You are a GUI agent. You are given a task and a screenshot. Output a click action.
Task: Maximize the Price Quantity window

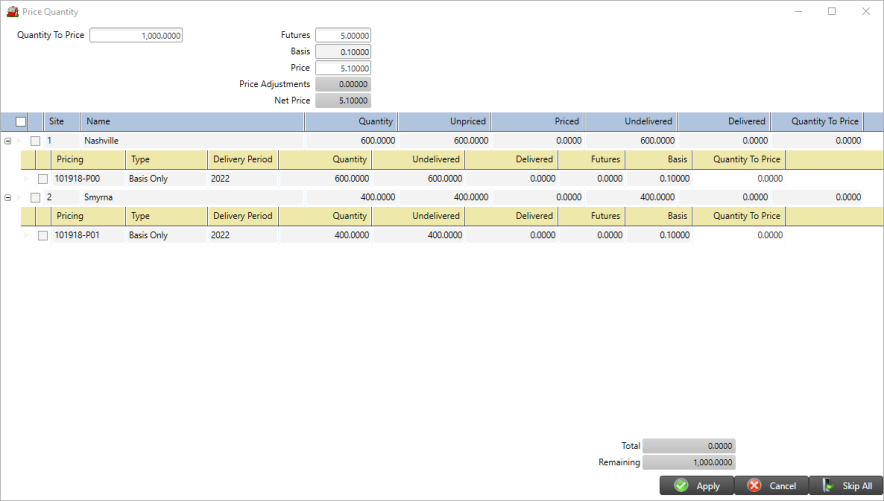click(832, 12)
